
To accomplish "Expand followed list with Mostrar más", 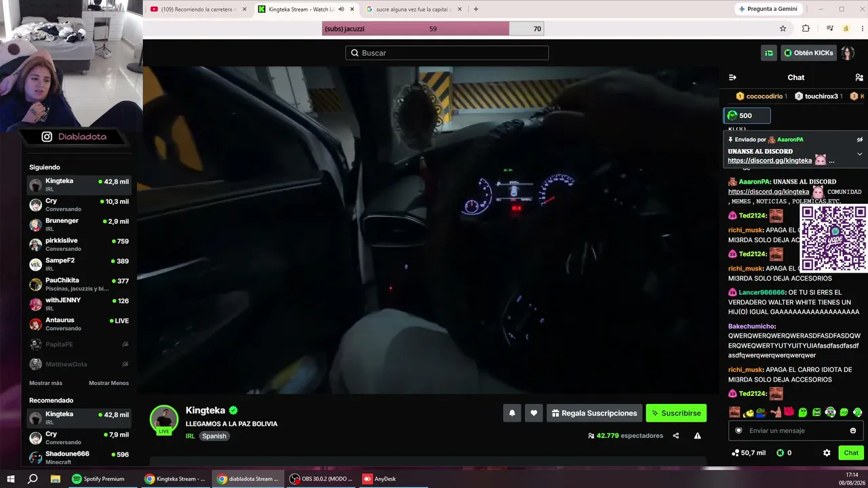I will click(45, 383).
